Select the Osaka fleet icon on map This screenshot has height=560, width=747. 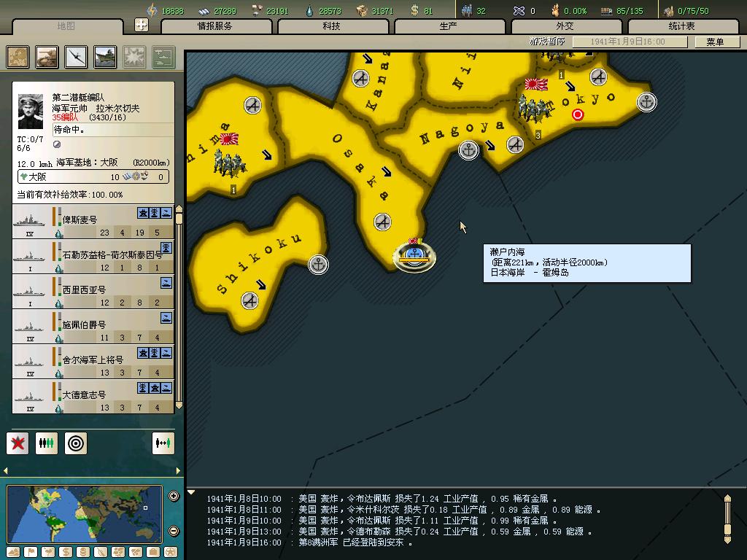[414, 254]
